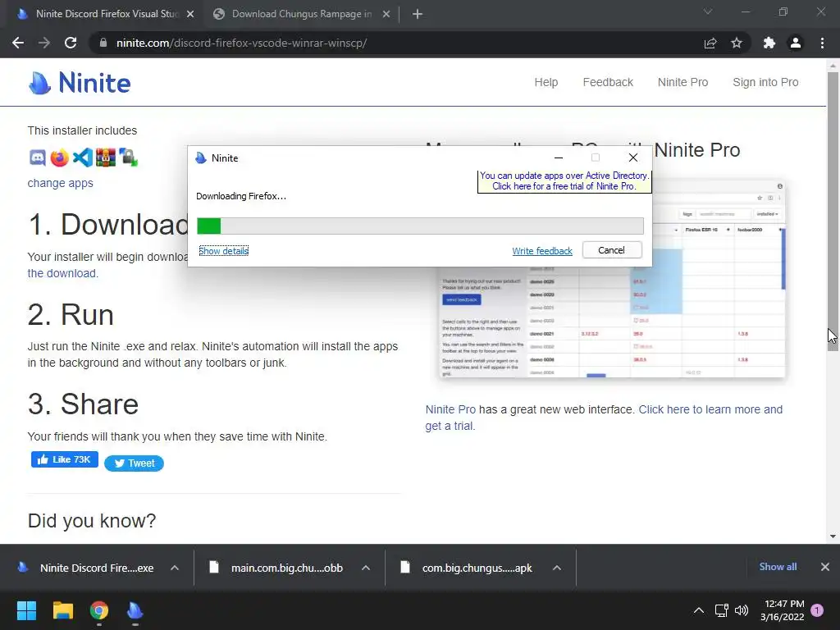Click the change apps link
The width and height of the screenshot is (840, 630).
[x=61, y=183]
